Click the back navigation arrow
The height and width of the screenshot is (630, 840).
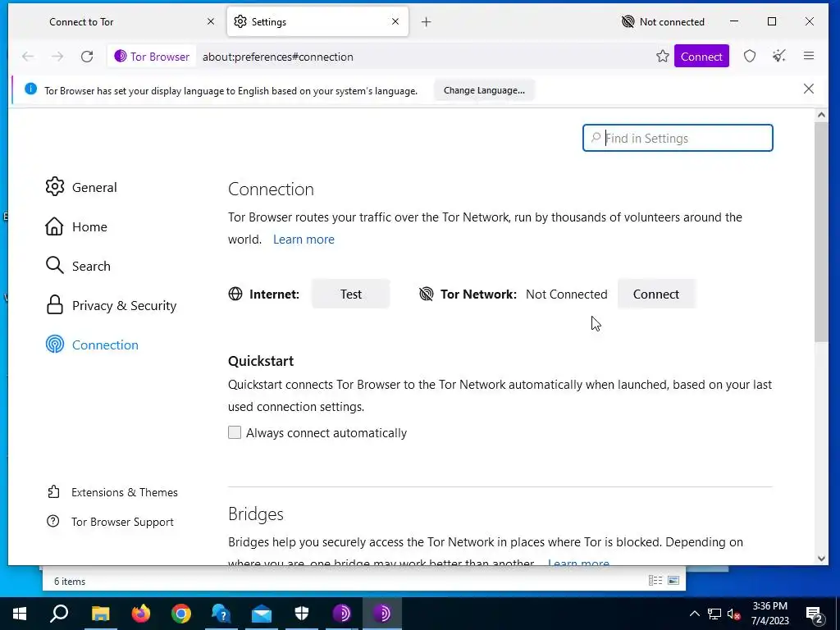[28, 57]
